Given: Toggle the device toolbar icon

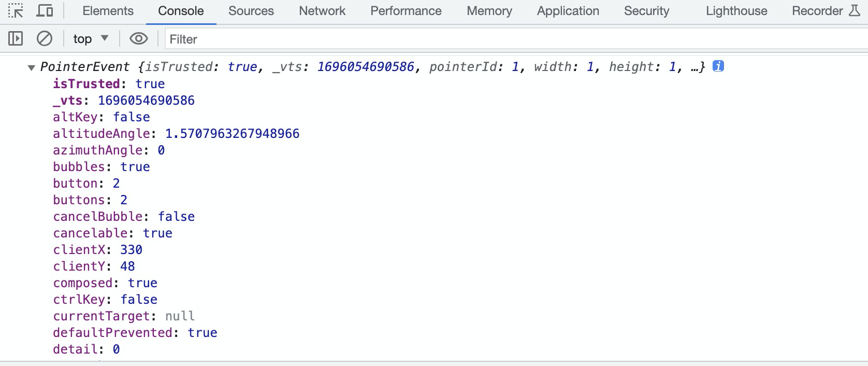Looking at the screenshot, I should pos(45,11).
